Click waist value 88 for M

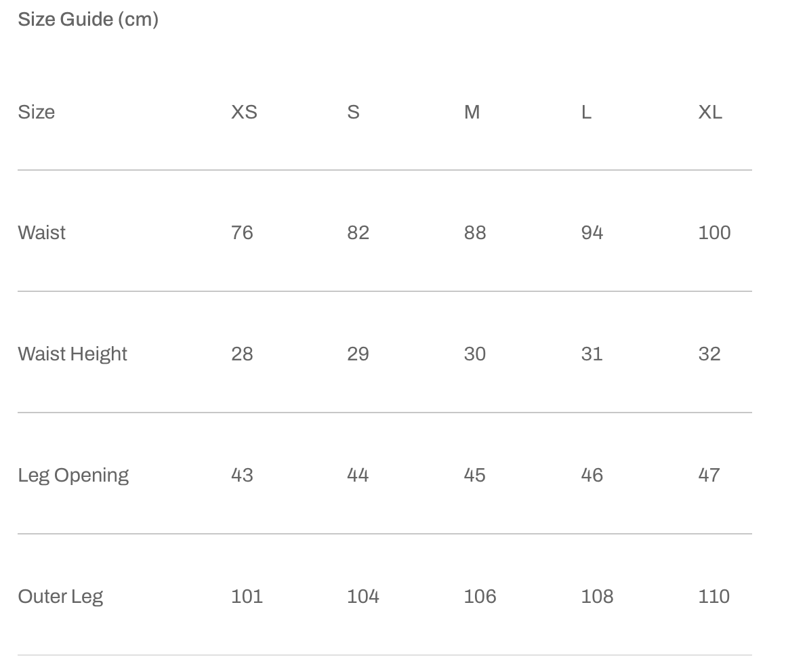[x=475, y=232]
